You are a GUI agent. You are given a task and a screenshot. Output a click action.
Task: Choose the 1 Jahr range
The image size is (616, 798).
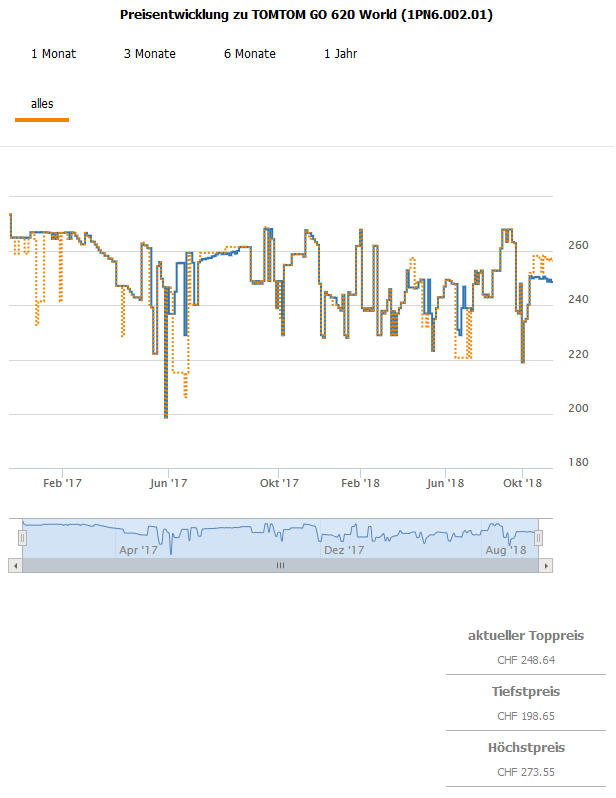(x=340, y=54)
